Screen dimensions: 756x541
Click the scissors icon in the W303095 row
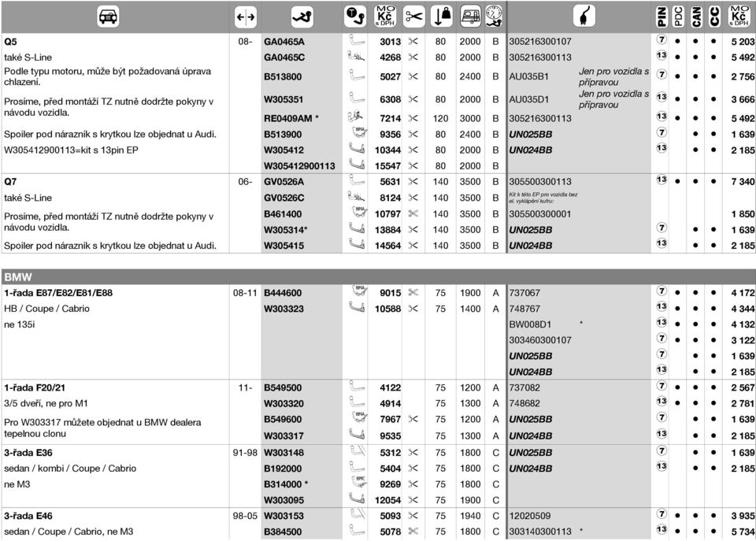(x=413, y=500)
